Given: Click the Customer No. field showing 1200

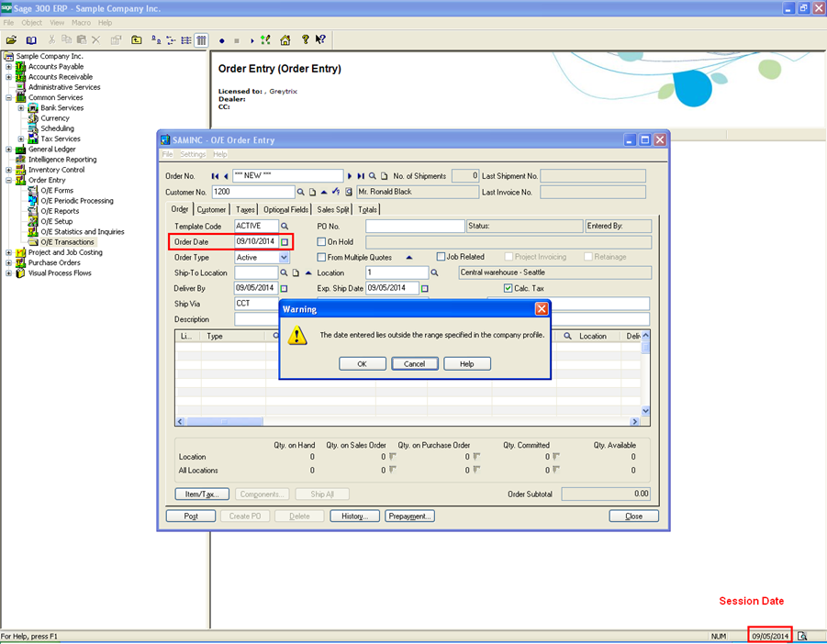Looking at the screenshot, I should pos(253,192).
